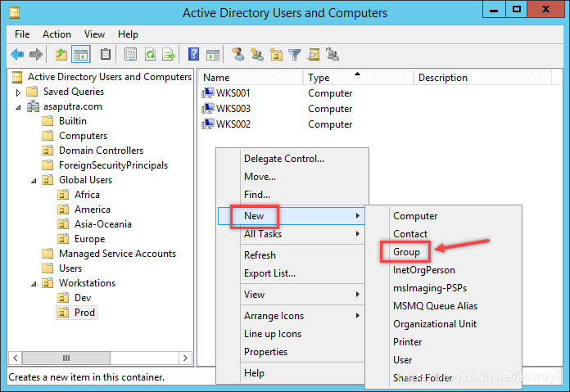Open Properties via toolbar icon
The width and height of the screenshot is (570, 392).
pyautogui.click(x=130, y=55)
